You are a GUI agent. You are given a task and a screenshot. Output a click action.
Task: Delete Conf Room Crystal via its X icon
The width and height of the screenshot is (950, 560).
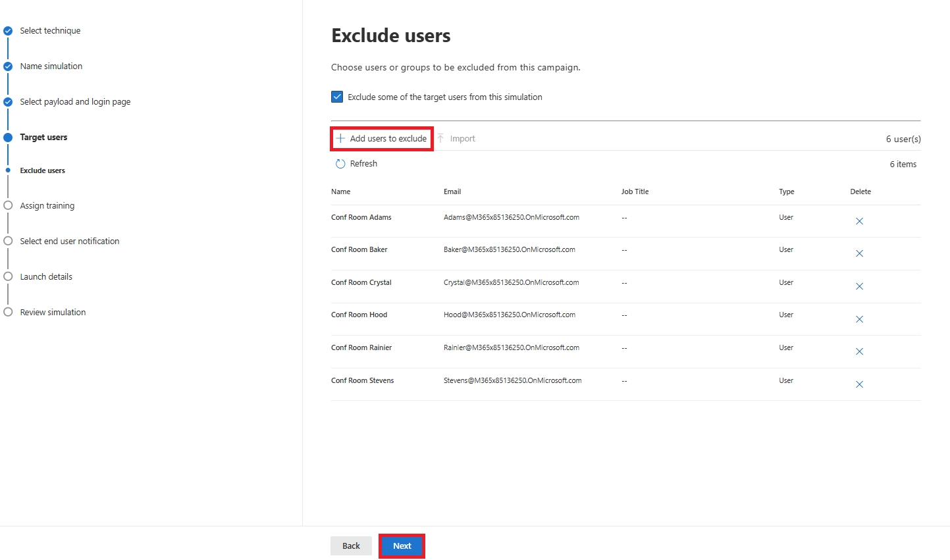[x=859, y=286]
